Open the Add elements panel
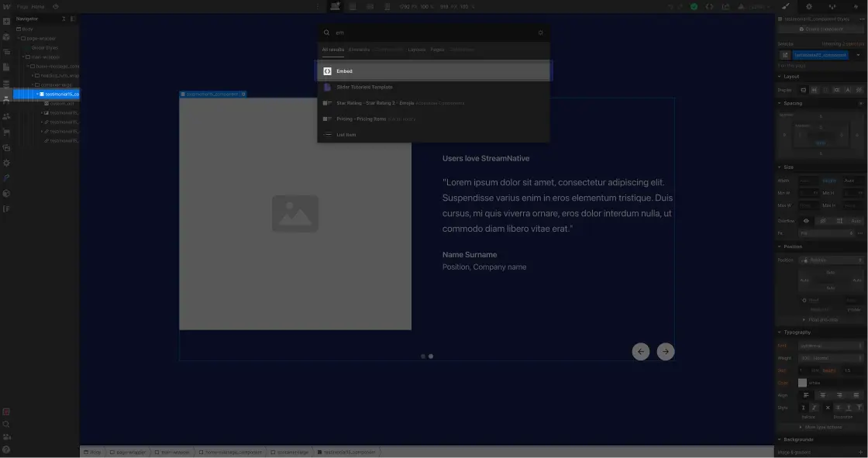Screen dimensions: 868x458 tap(6, 22)
